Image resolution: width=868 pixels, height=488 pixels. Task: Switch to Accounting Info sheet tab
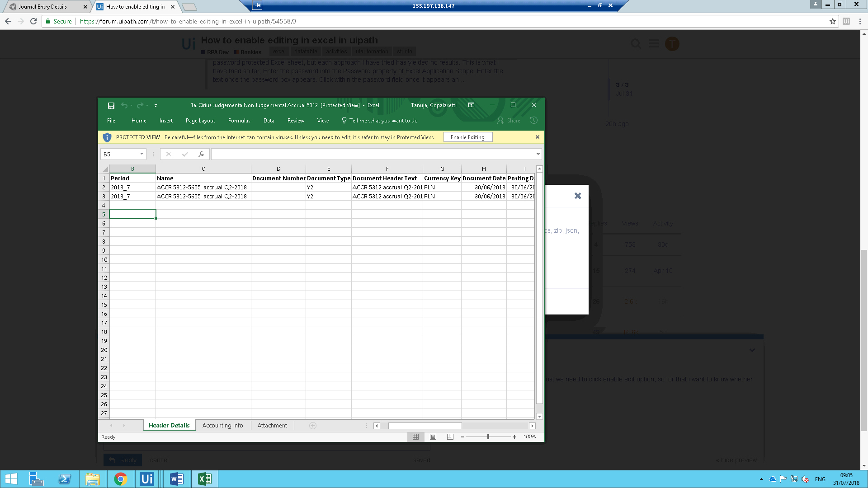pos(222,425)
